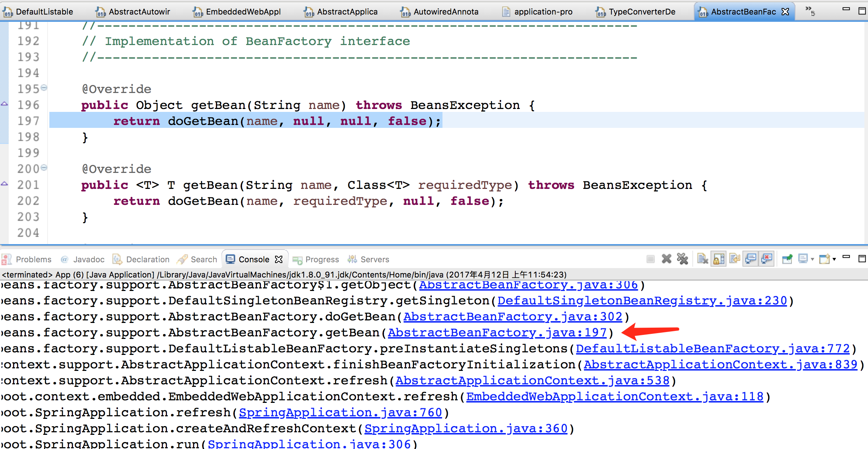
Task: Open AbstractBeanFactory.java:302 stack link
Action: click(513, 317)
